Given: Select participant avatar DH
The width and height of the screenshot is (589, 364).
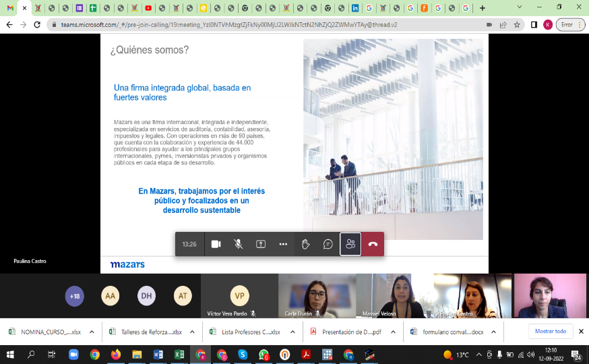Looking at the screenshot, I should pos(146,296).
